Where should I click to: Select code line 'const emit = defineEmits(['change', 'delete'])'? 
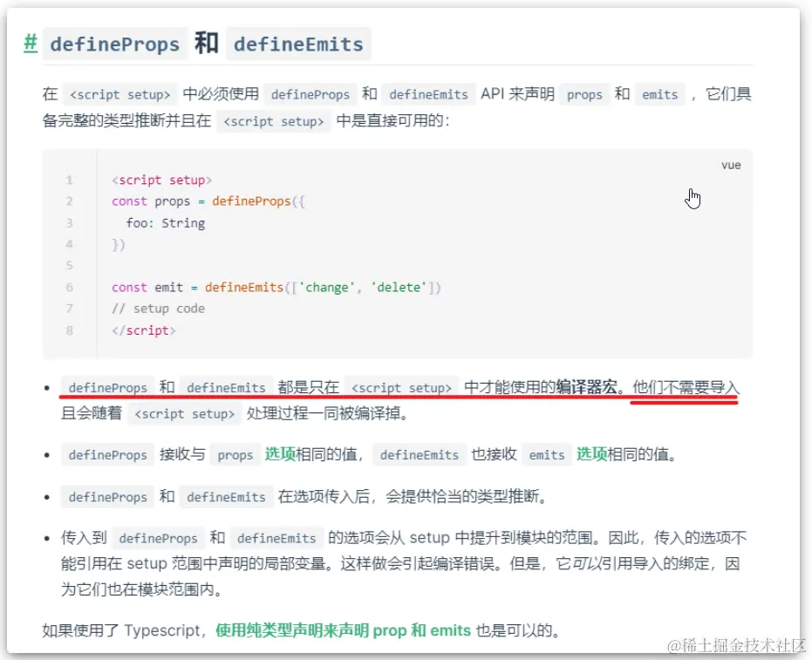(276, 288)
